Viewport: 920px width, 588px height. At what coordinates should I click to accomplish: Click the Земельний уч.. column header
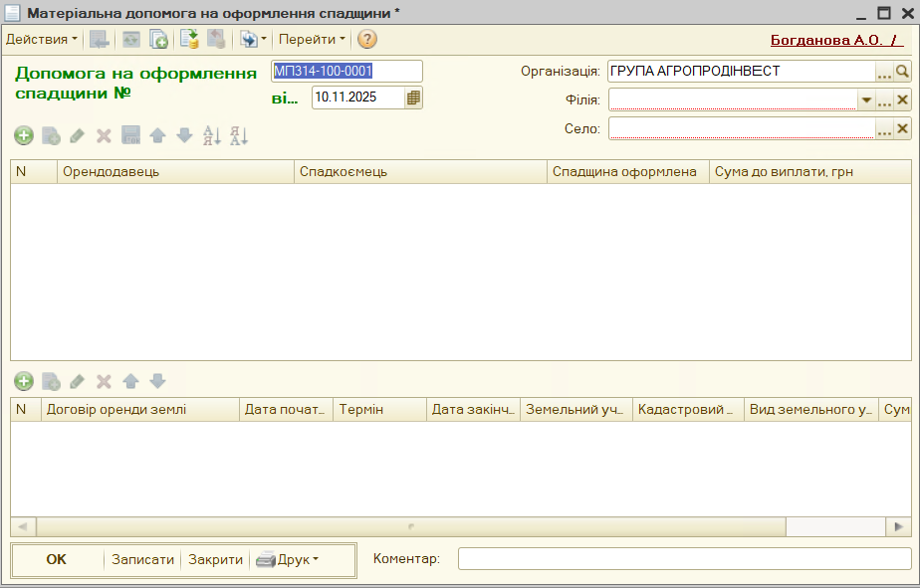pos(576,409)
